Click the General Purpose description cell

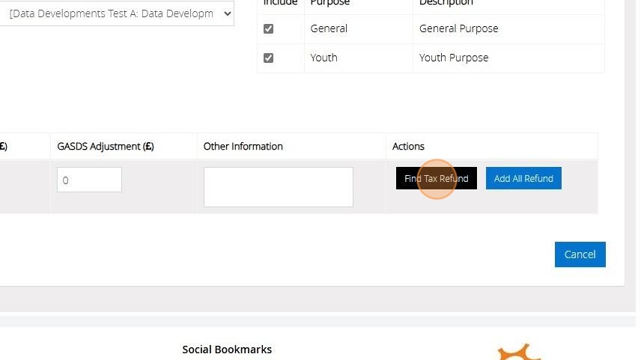(458, 28)
